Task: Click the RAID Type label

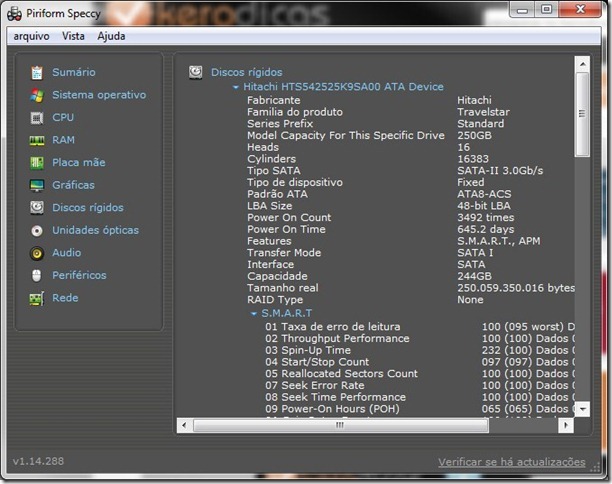Action: [x=275, y=300]
